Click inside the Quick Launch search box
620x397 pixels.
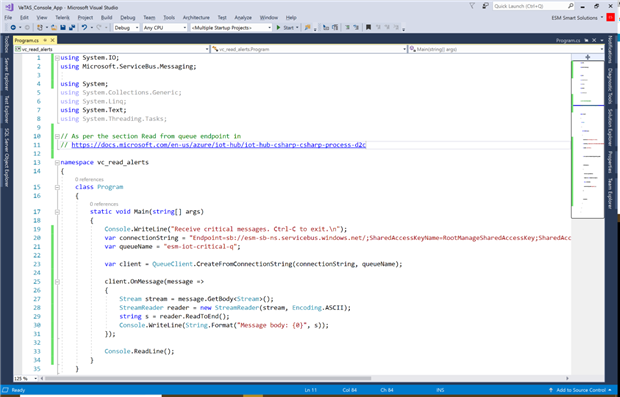(x=530, y=6)
